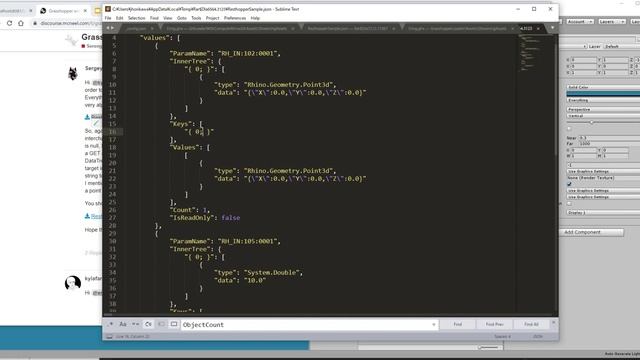640x360 pixels.
Task: Open the Layers dropdown in Unity
Action: (612, 21)
